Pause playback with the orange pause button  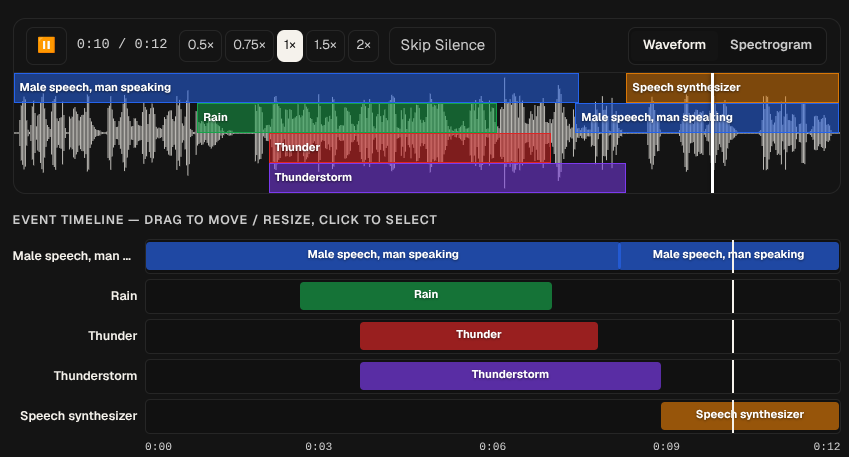pos(46,45)
